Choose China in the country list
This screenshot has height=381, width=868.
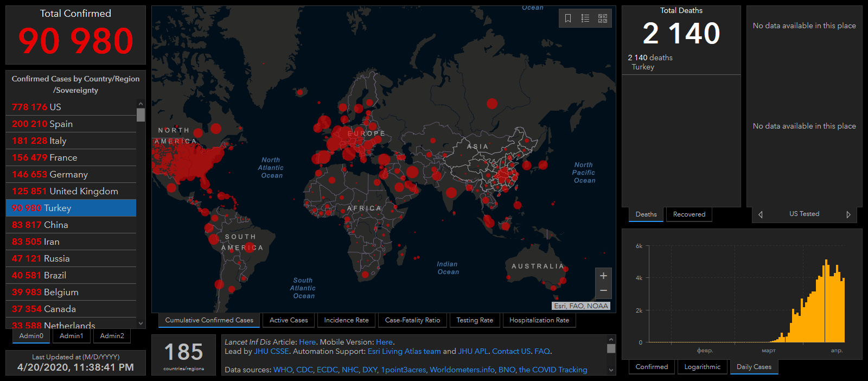71,225
